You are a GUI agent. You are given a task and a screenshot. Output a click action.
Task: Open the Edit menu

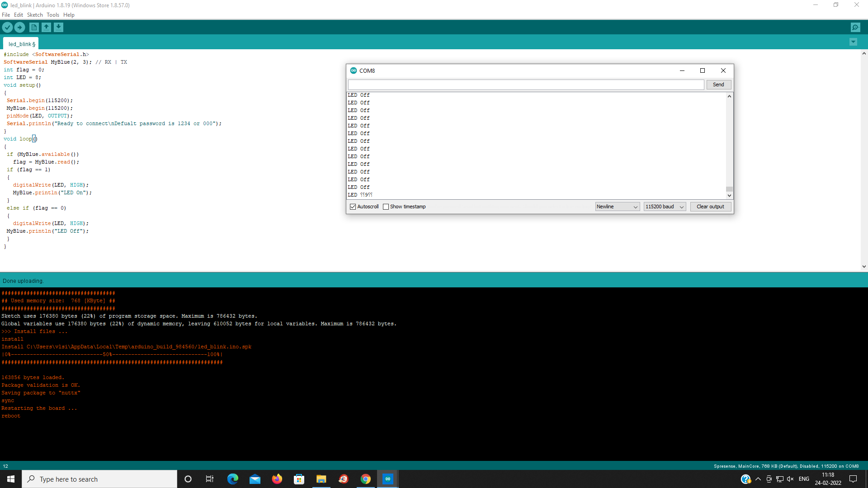click(19, 15)
